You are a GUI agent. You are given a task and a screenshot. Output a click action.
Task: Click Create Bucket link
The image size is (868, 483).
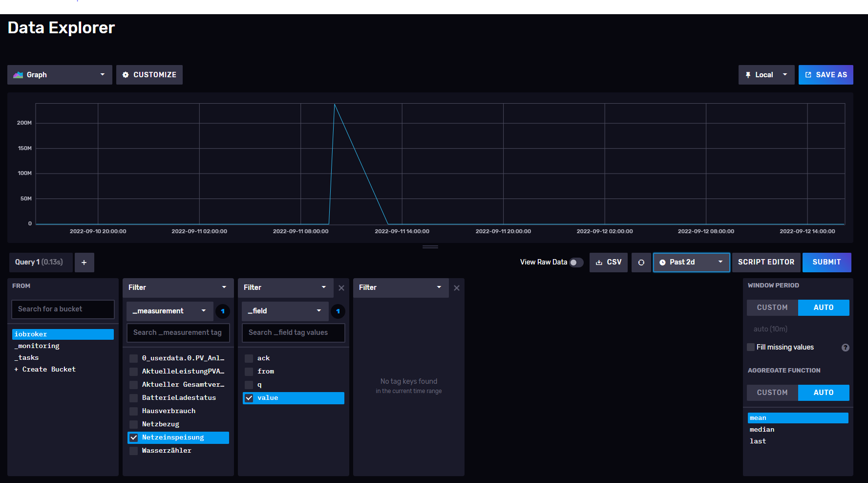click(45, 370)
